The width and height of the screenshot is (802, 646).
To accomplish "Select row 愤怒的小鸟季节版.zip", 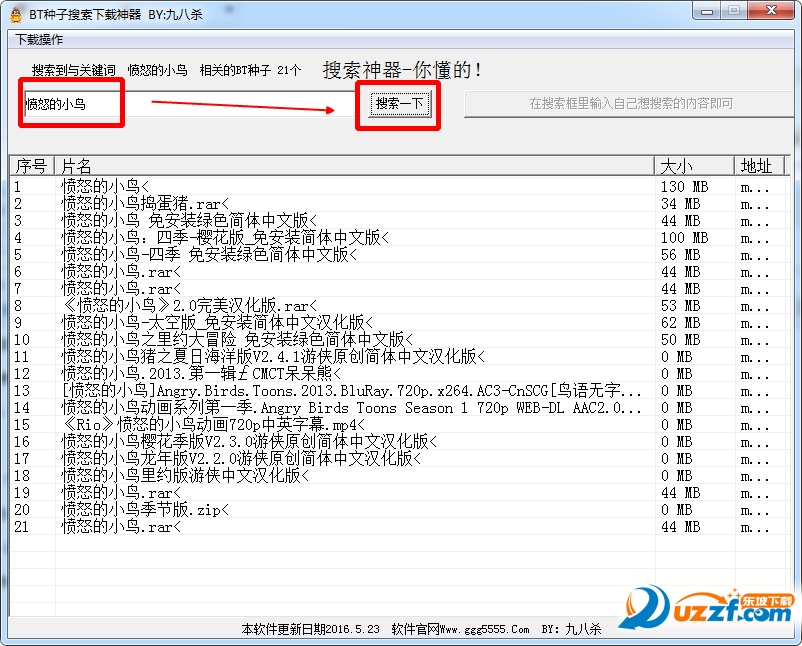I will point(397,509).
